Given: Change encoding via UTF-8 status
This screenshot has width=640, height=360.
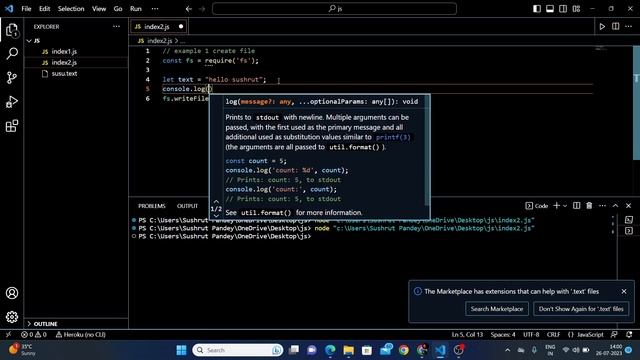Looking at the screenshot, I should 531,335.
